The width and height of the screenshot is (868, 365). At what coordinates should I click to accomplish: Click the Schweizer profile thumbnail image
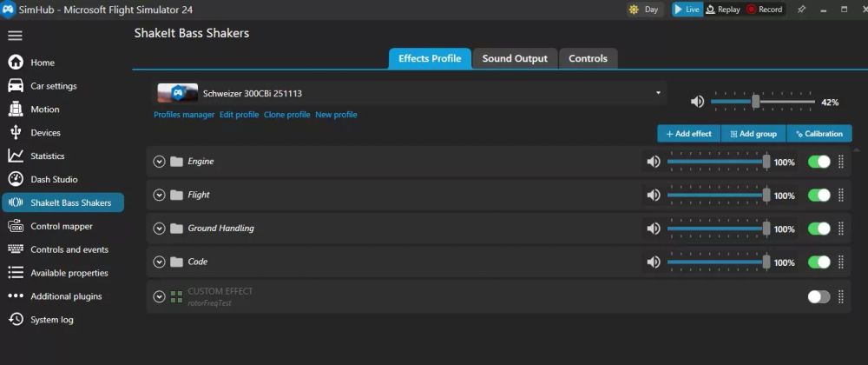pyautogui.click(x=178, y=93)
